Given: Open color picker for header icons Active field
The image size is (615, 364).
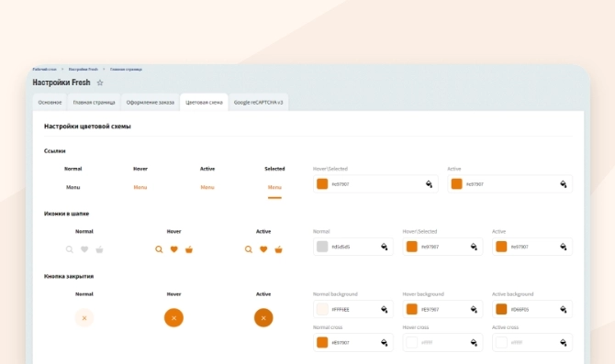Looking at the screenshot, I should point(564,247).
